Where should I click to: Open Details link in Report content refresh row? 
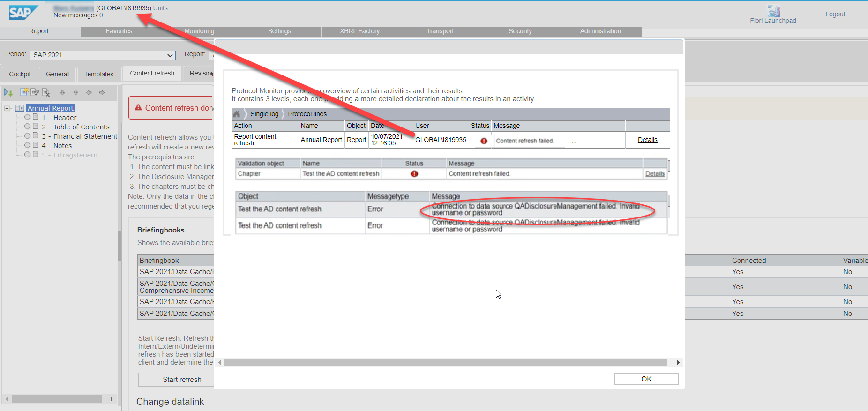tap(647, 140)
